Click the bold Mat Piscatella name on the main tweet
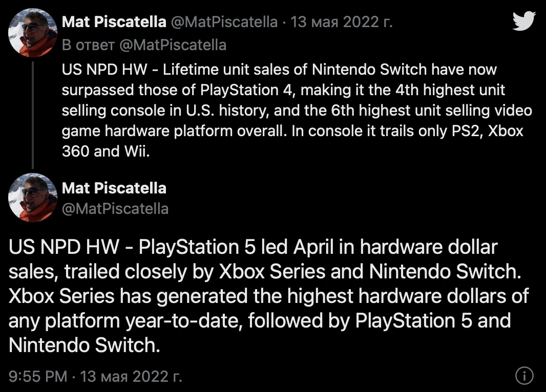 (x=114, y=188)
